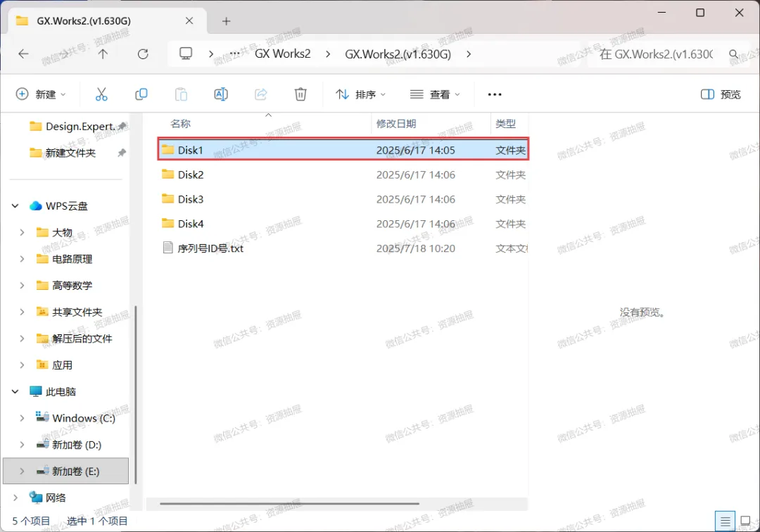Click the Copy icon in toolbar

click(141, 94)
